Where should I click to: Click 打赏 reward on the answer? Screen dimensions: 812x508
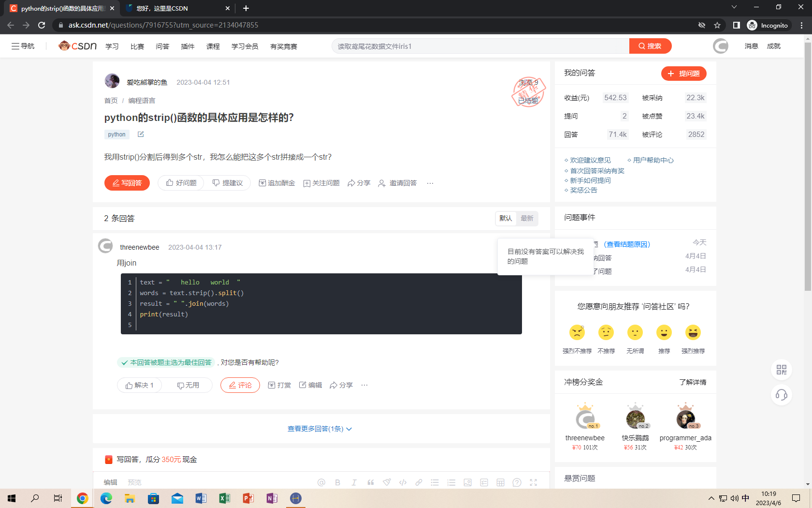pyautogui.click(x=279, y=385)
